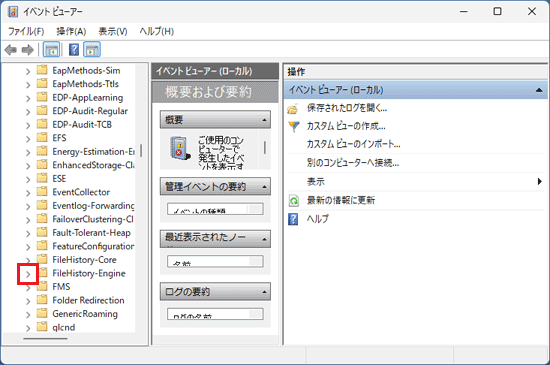Image resolution: width=550 pixels, height=365 pixels.
Task: Click the blue Help toolbar icon
Action: coord(74,50)
